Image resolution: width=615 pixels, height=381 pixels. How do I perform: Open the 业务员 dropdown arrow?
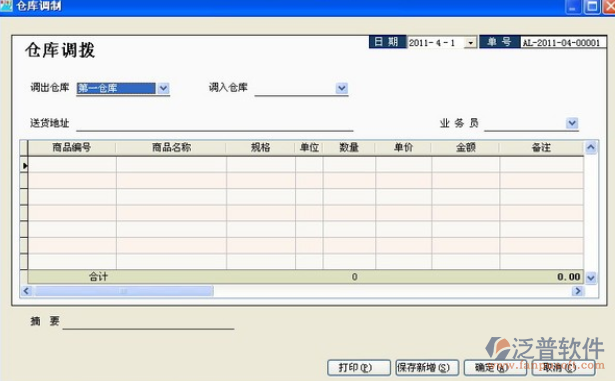[x=572, y=123]
